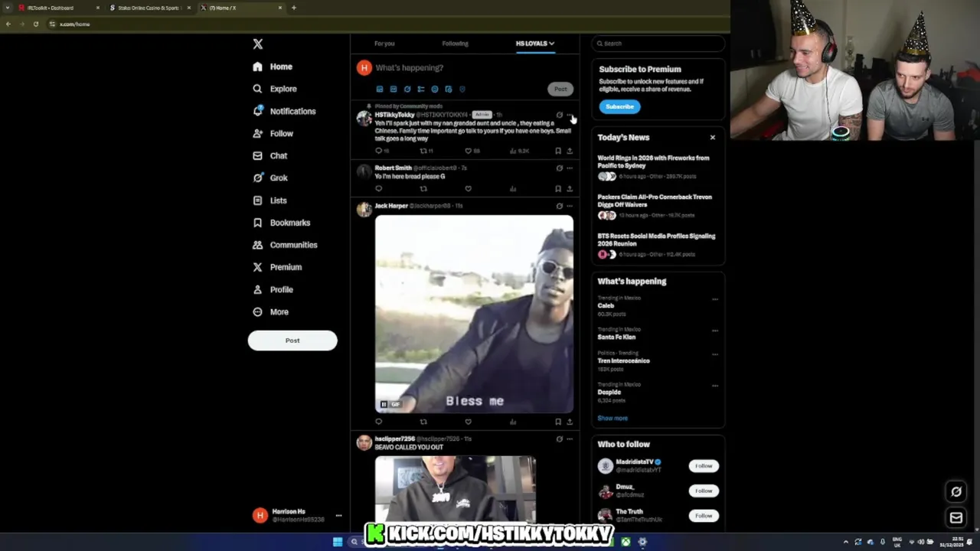Screen dimensions: 980x551
Task: Reply to Robert Smith's post
Action: 378,189
